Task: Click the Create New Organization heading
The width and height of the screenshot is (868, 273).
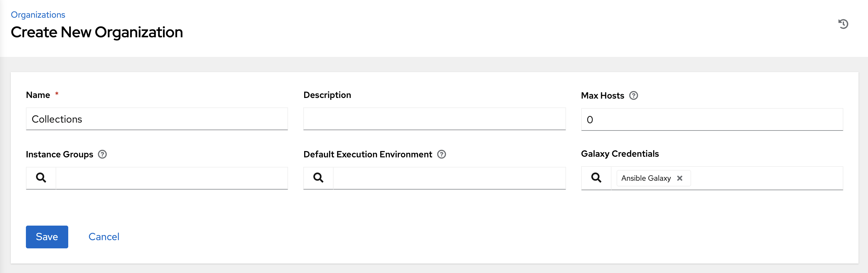Action: [97, 32]
